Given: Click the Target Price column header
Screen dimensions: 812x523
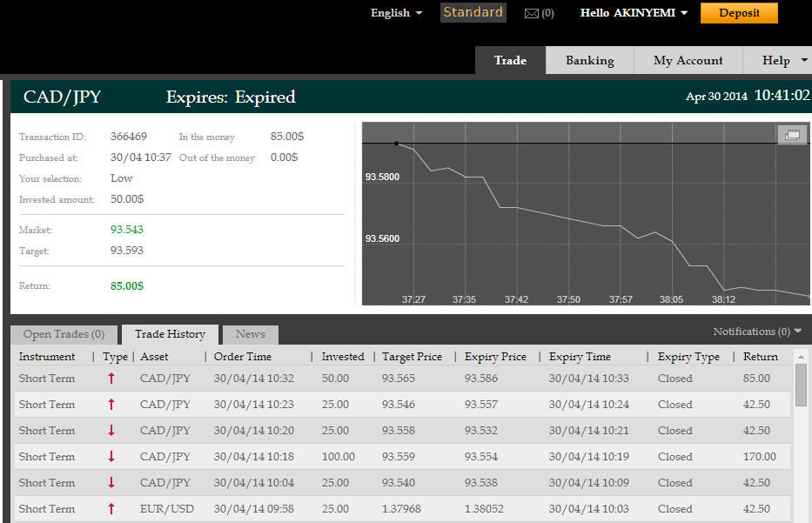Looking at the screenshot, I should click(413, 357).
